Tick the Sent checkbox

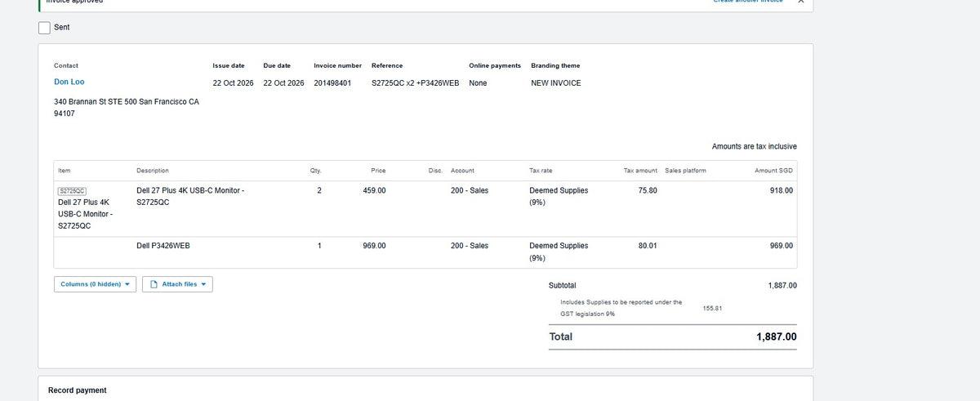pos(44,28)
